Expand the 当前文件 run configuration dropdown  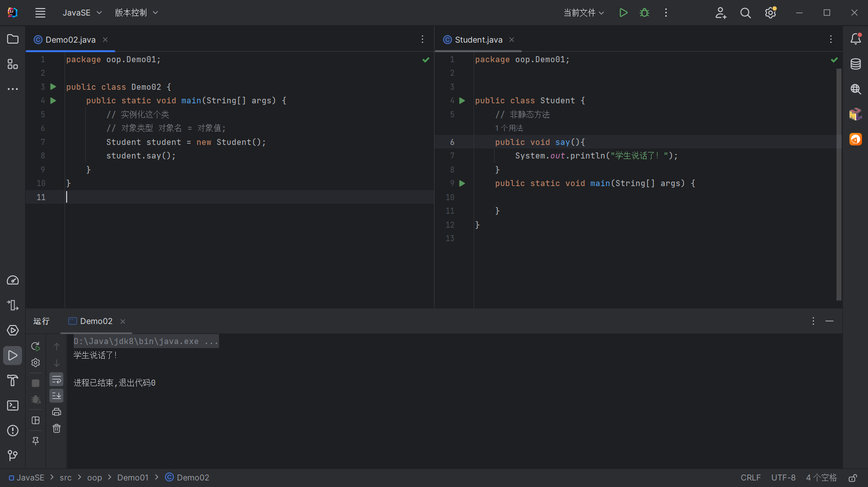(x=584, y=13)
